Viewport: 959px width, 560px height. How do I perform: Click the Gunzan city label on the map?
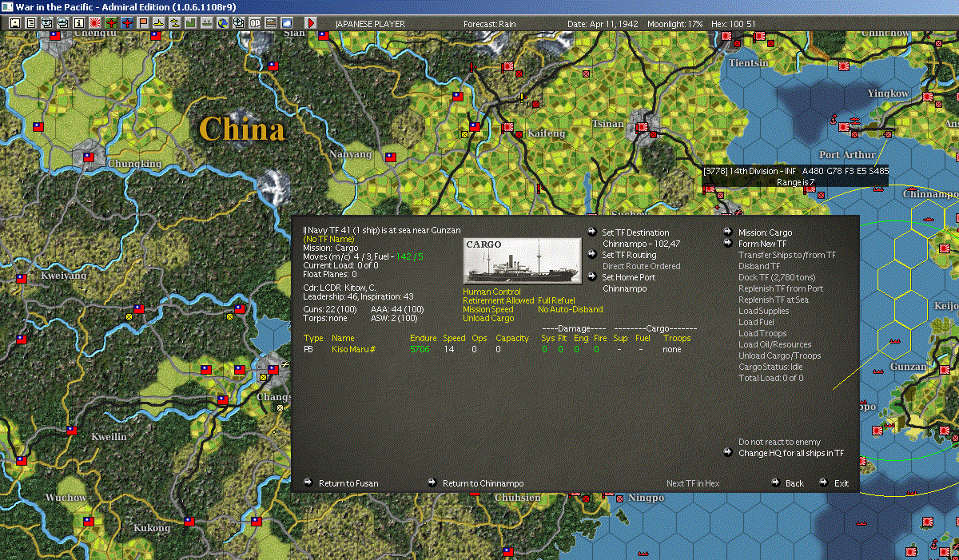(x=907, y=367)
